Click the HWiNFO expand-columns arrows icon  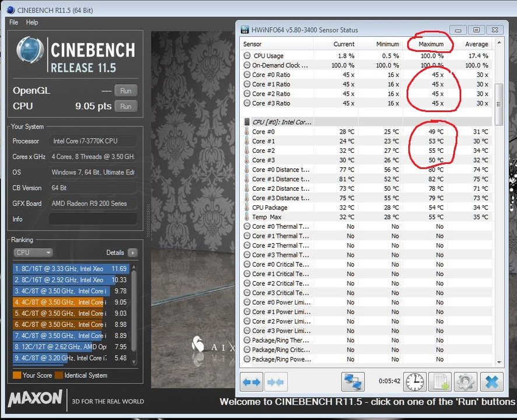tap(251, 381)
